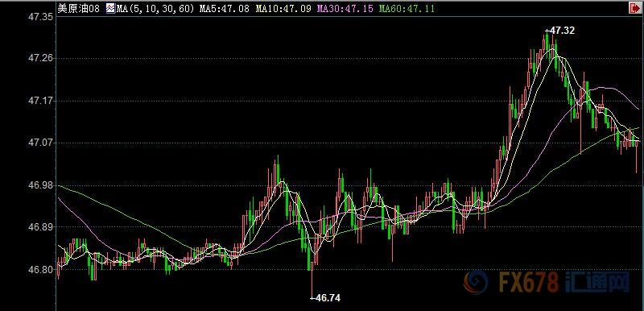Open the MA indicator chart icon
Viewport: 644px width, 311px height.
(x=110, y=9)
